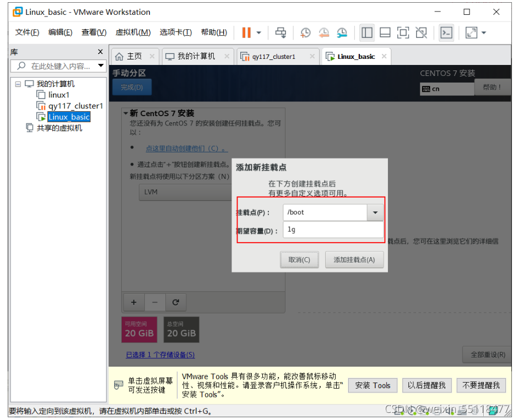Select 共享的虚拟机 tree item
The width and height of the screenshot is (518, 420).
(59, 128)
